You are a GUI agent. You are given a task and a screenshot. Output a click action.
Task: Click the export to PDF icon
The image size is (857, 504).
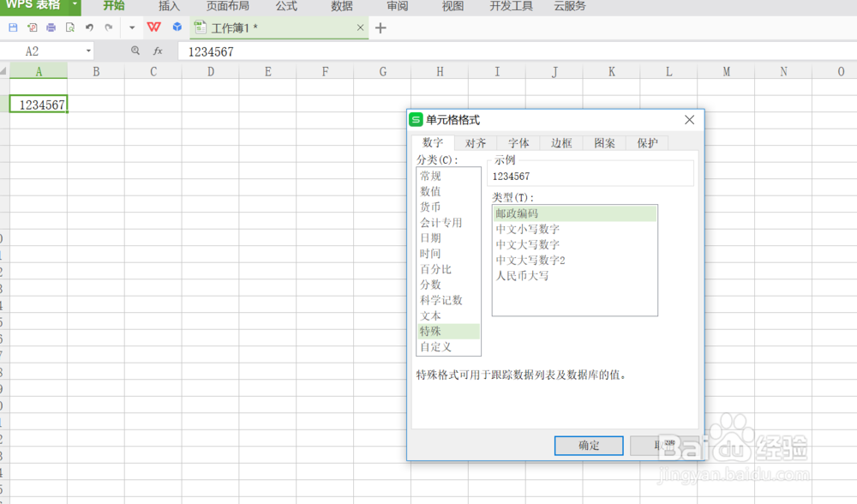click(x=33, y=27)
